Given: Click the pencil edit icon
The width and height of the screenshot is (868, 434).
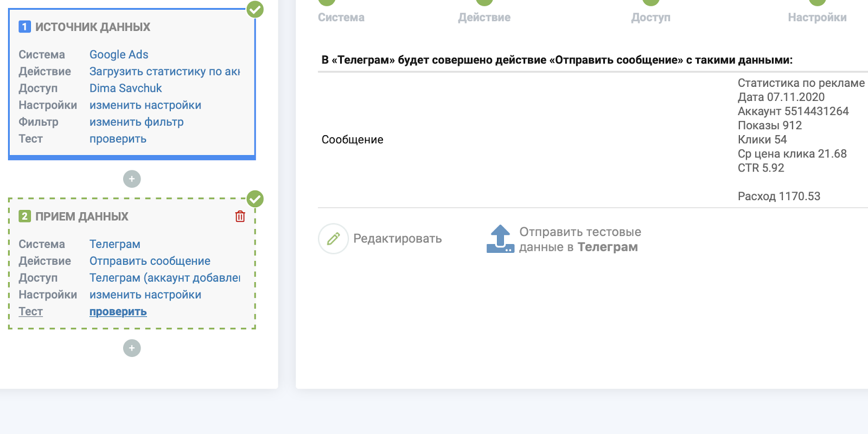Looking at the screenshot, I should coord(333,239).
